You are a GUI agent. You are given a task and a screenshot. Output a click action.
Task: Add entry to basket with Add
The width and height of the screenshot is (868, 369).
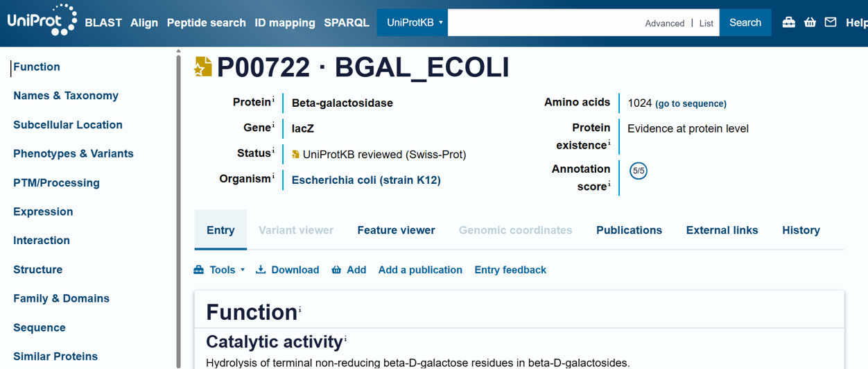(349, 270)
